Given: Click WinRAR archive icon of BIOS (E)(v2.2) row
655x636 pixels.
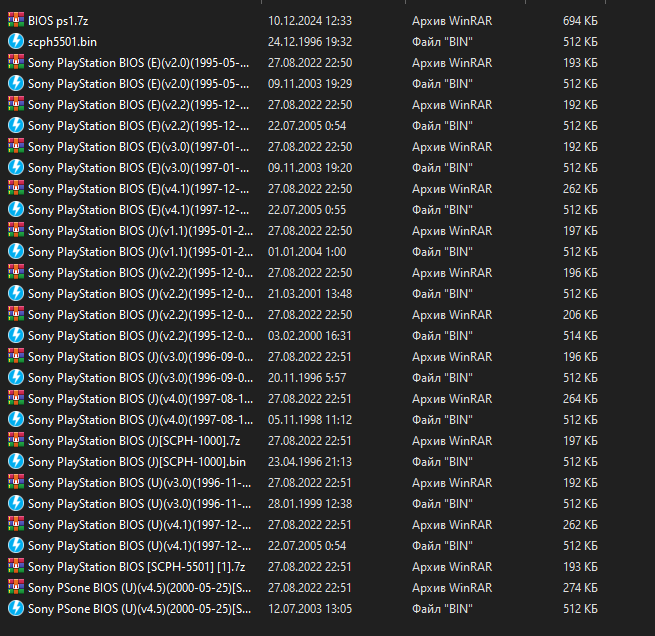Looking at the screenshot, I should click(16, 104).
